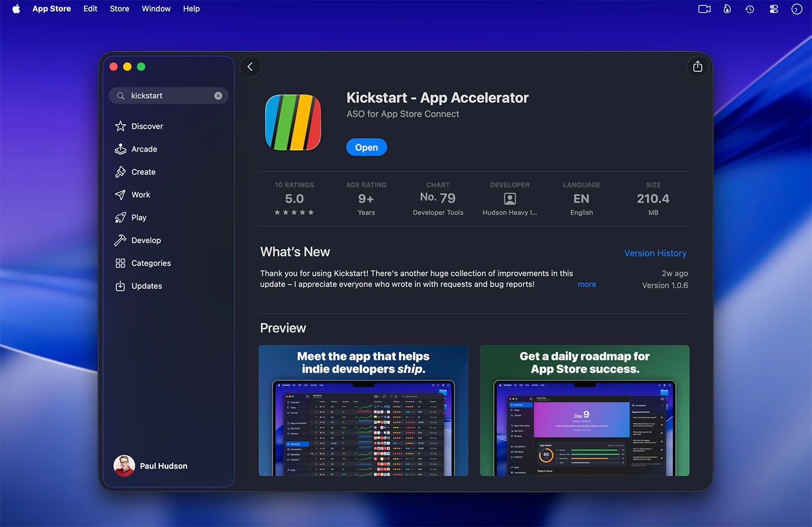This screenshot has width=812, height=527.
Task: Expand What's New with more link
Action: [x=587, y=284]
